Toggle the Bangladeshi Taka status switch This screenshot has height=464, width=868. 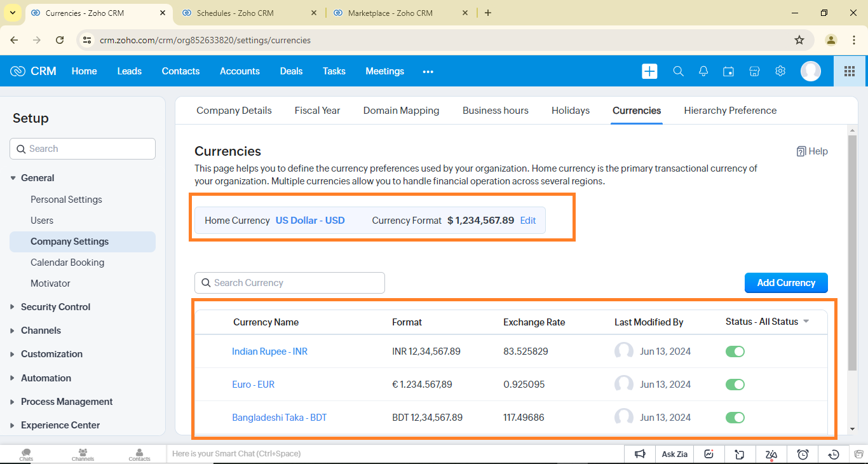pos(735,418)
